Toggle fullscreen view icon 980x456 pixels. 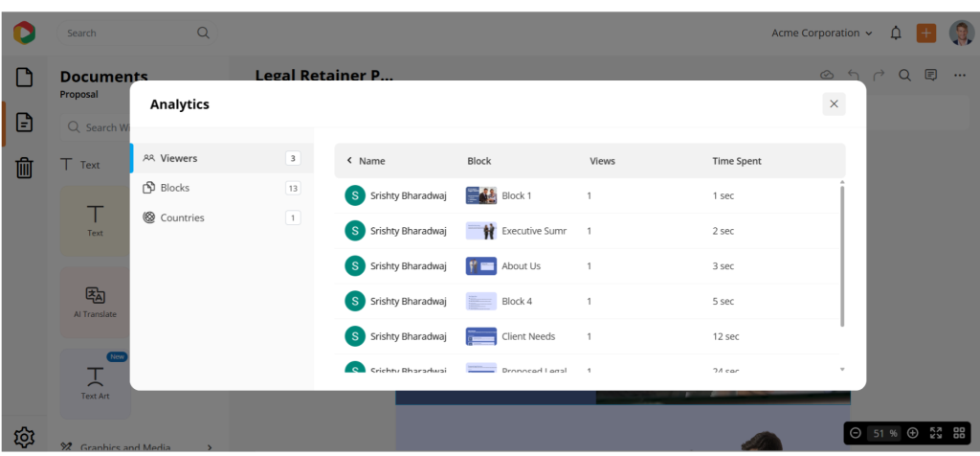[936, 433]
